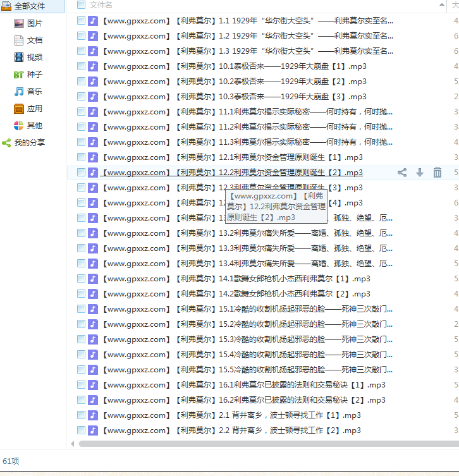Open the 全部文件 category in the sidebar
The image size is (459, 476).
(x=30, y=6)
